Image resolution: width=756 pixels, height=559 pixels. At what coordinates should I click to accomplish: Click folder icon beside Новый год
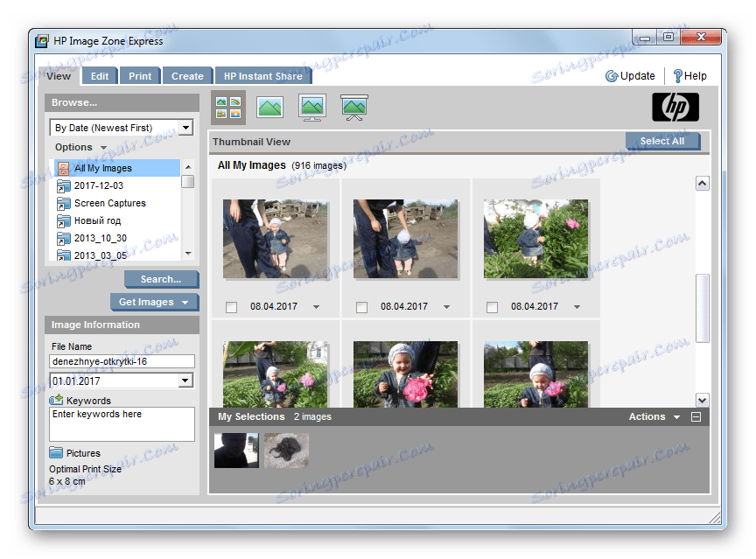pyautogui.click(x=63, y=221)
